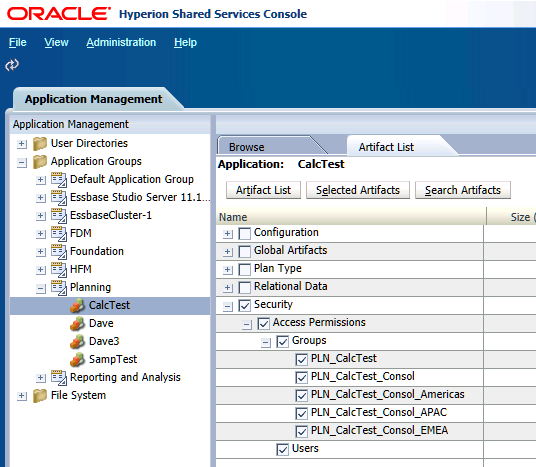536x467 pixels.
Task: Click the Reporting and Analysis group icon
Action: [x=59, y=377]
